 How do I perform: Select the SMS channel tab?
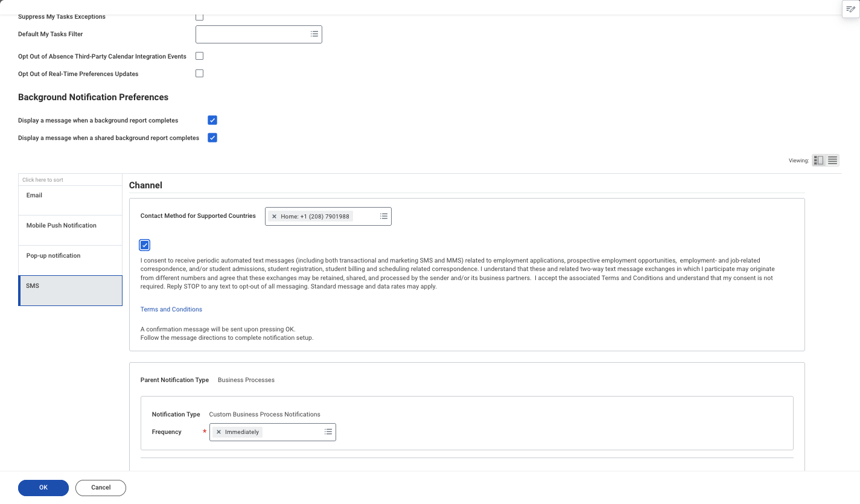pyautogui.click(x=71, y=291)
